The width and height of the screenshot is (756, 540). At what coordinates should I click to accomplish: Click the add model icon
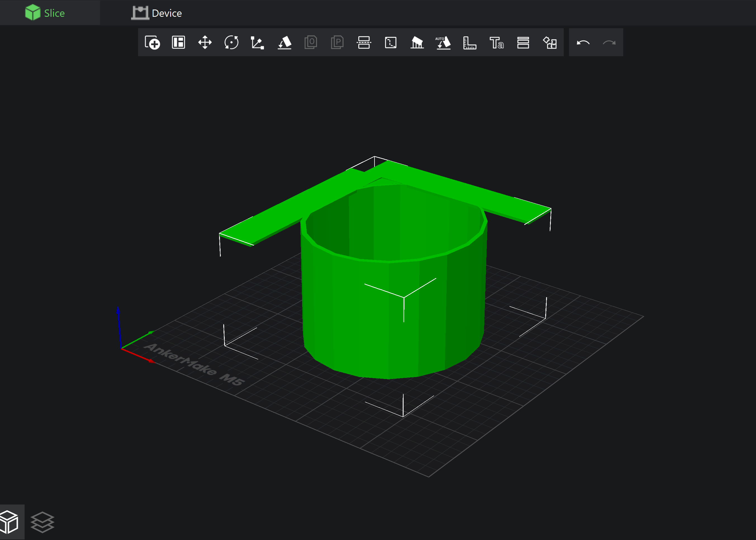152,42
